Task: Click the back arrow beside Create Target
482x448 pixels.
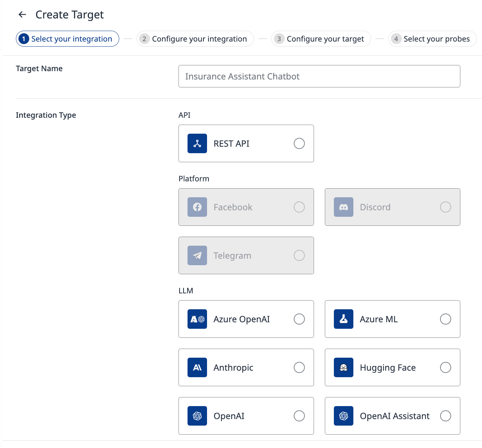Action: point(22,14)
